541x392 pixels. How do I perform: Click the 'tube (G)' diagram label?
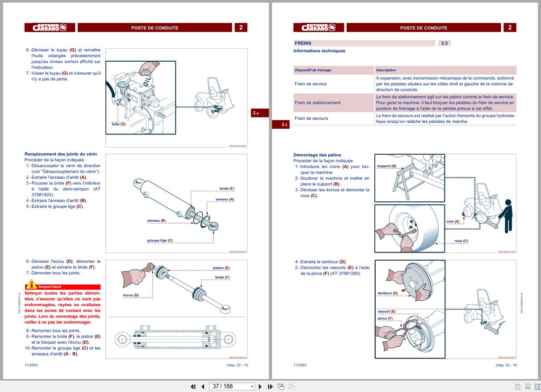[119, 124]
